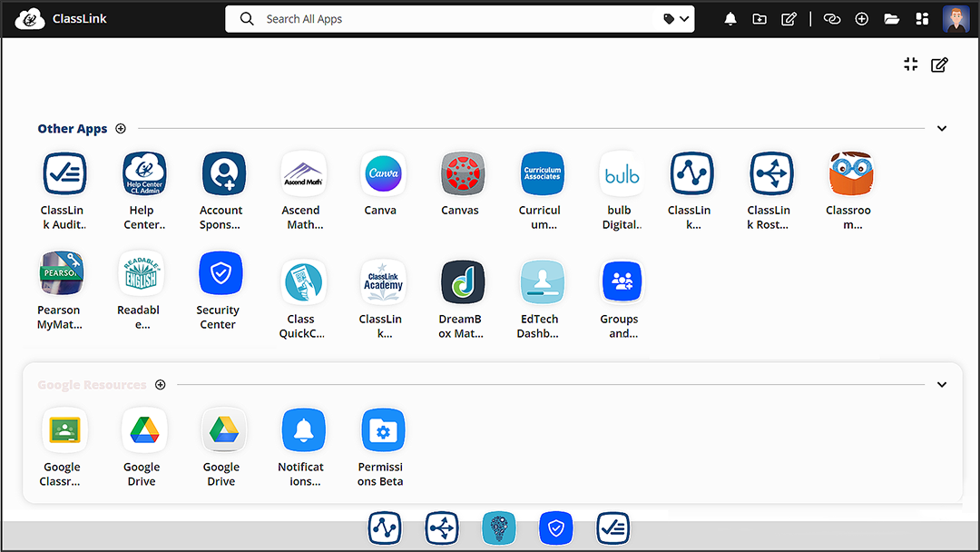Click the edit pencil button above the app grid
This screenshot has width=980, height=552.
click(939, 64)
